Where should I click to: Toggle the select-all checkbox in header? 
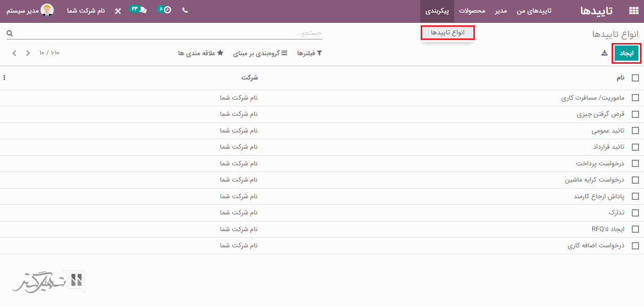click(x=635, y=78)
